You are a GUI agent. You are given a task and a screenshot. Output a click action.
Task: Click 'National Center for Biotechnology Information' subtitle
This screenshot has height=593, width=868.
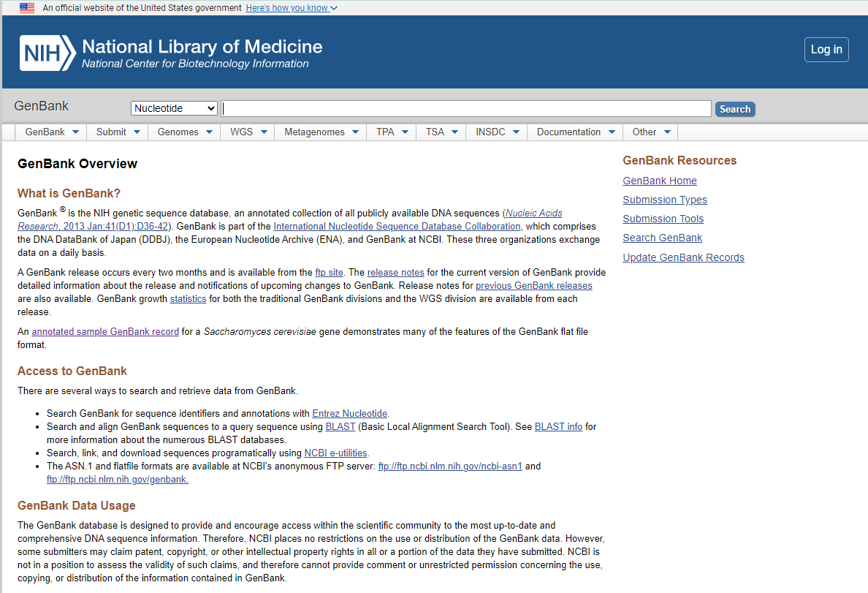pyautogui.click(x=195, y=64)
